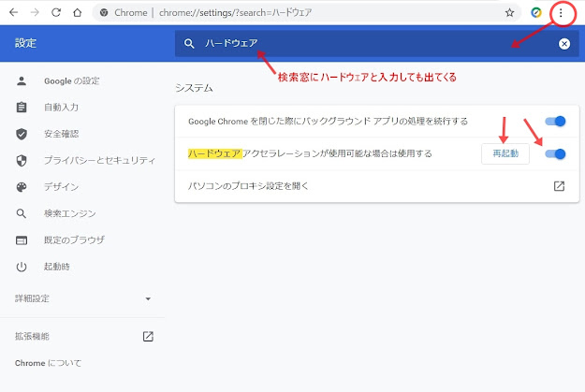Click the person icon beside Google の設定
585x392 pixels.
click(x=22, y=81)
